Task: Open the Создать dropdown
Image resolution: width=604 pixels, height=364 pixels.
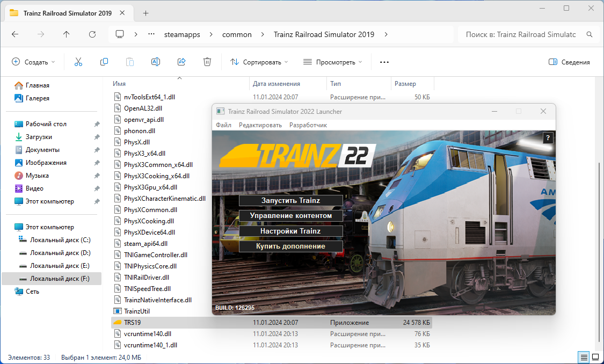Action: pos(33,62)
